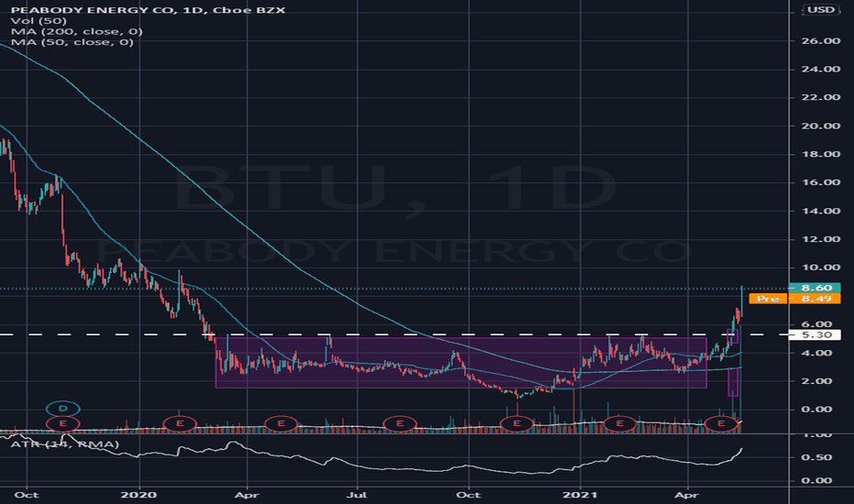Click the E earnings marker under the D marker
The height and width of the screenshot is (504, 854).
tap(63, 423)
